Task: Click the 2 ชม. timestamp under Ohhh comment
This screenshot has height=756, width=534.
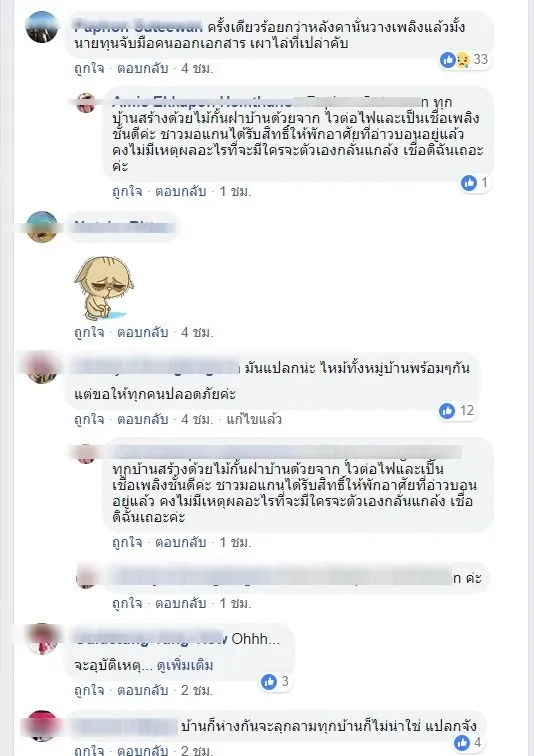Action: point(197,690)
